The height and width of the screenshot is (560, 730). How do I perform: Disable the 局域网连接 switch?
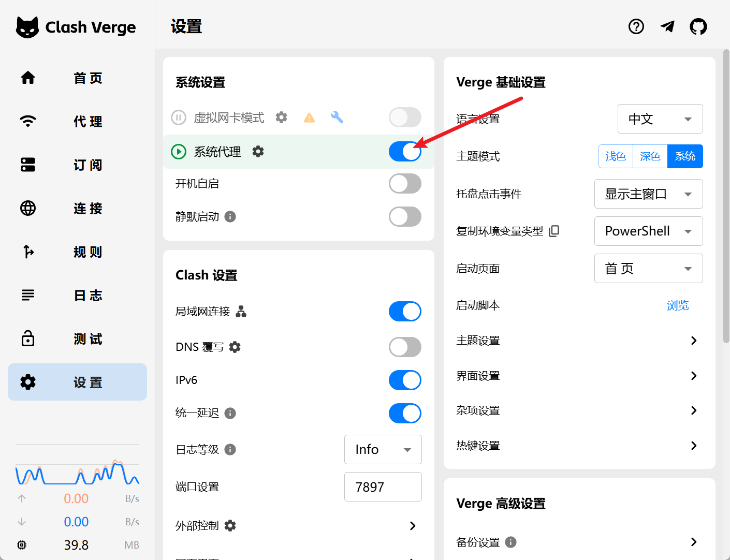point(405,312)
